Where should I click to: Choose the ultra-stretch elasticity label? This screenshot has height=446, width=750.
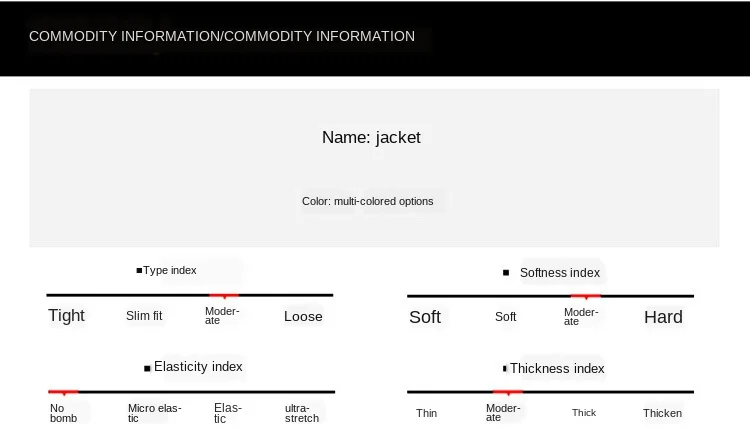point(302,413)
